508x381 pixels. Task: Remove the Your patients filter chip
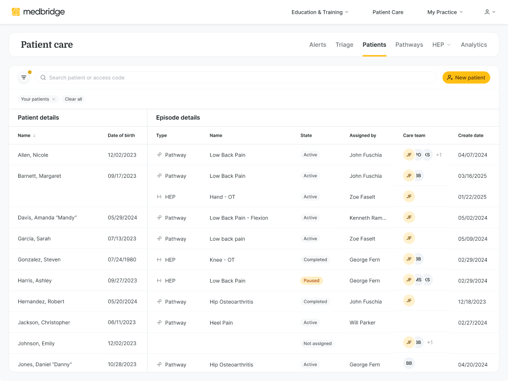pos(54,99)
